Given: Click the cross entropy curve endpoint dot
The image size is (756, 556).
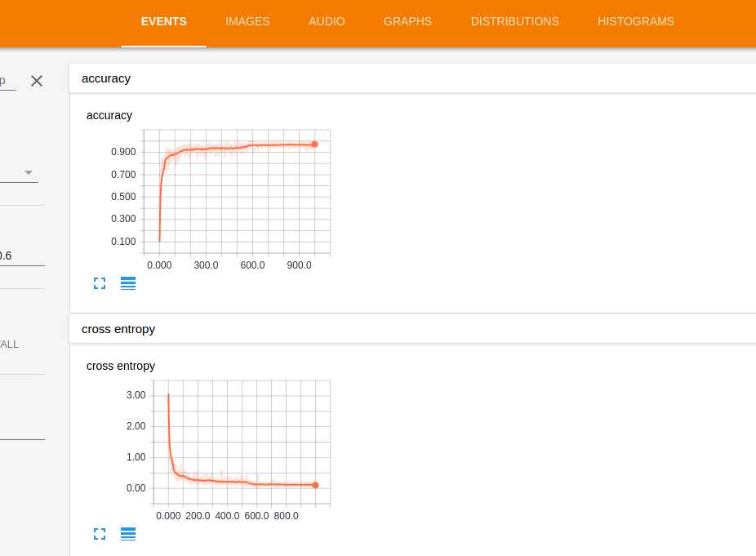Looking at the screenshot, I should coord(315,485).
